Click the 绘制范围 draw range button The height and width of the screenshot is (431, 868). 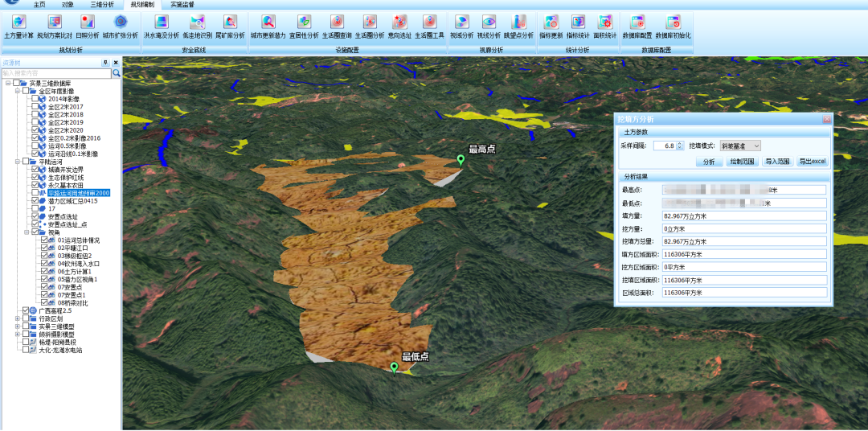coord(743,162)
